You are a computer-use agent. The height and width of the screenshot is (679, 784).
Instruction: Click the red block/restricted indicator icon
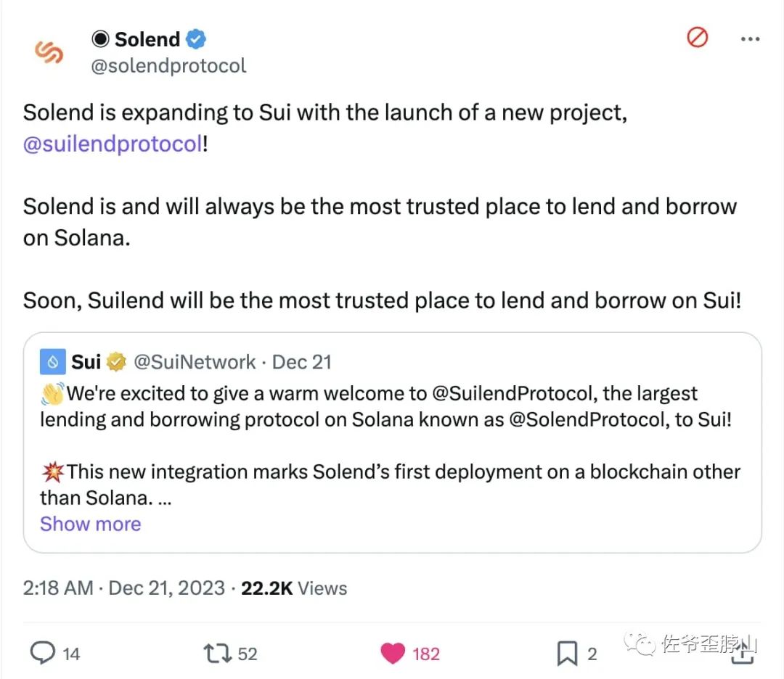click(697, 38)
